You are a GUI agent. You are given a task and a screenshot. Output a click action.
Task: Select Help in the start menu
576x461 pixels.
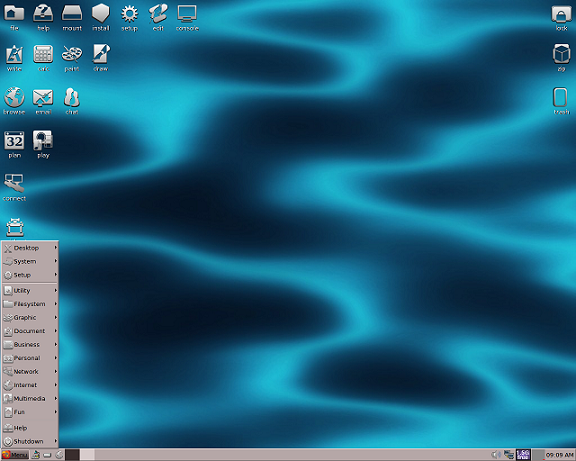point(30,428)
